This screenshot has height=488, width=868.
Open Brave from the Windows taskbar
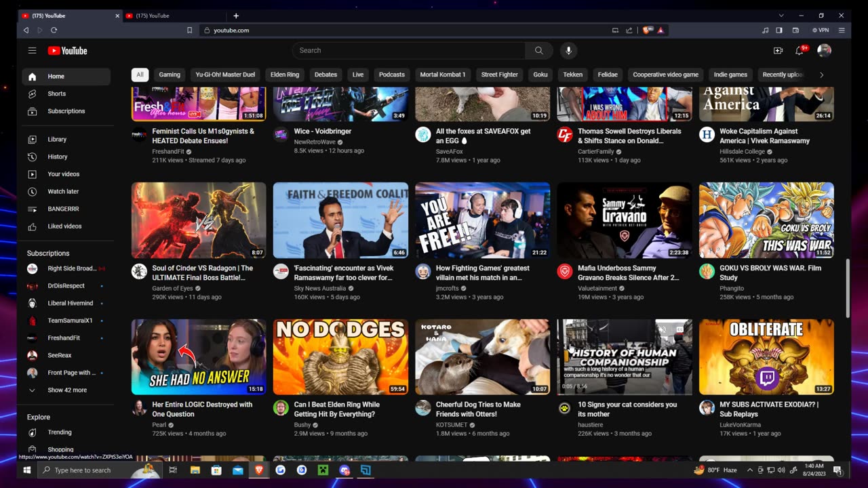point(258,470)
